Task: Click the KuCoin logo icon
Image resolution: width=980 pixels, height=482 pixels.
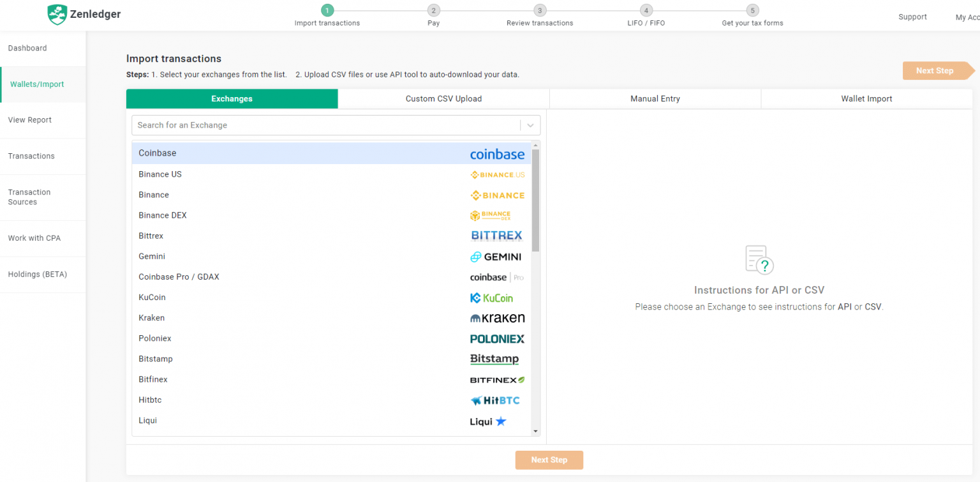Action: [x=492, y=297]
